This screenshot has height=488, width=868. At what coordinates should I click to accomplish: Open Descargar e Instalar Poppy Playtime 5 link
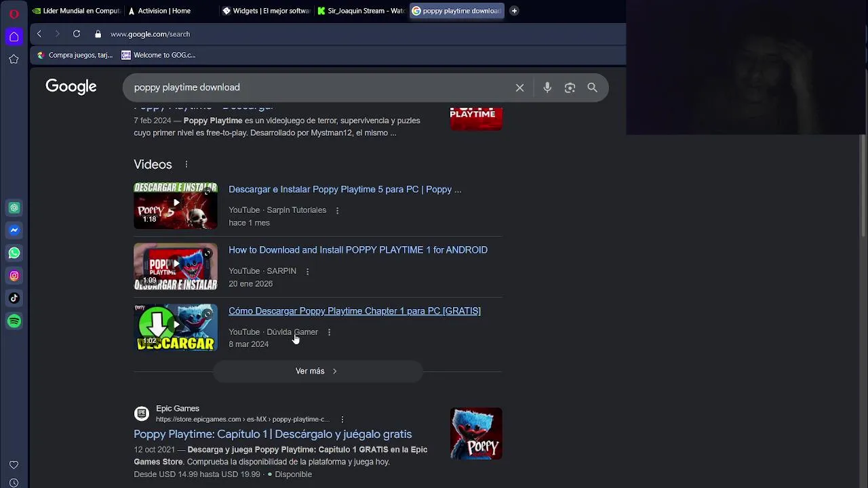[x=344, y=189]
